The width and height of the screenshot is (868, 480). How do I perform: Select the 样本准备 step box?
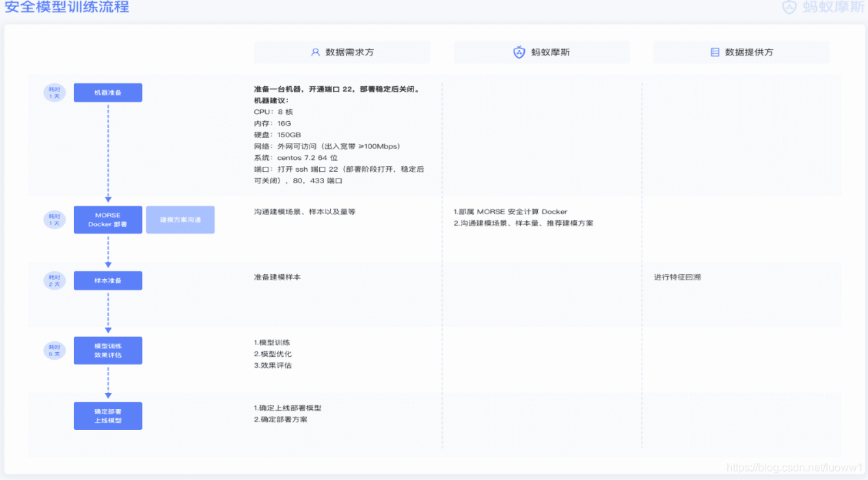point(108,280)
